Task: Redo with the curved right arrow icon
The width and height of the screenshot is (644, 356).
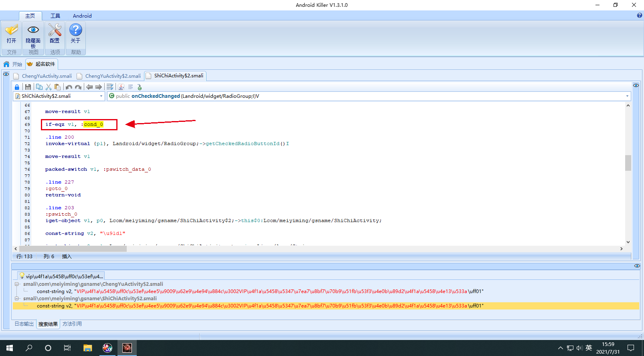Action: tap(78, 87)
